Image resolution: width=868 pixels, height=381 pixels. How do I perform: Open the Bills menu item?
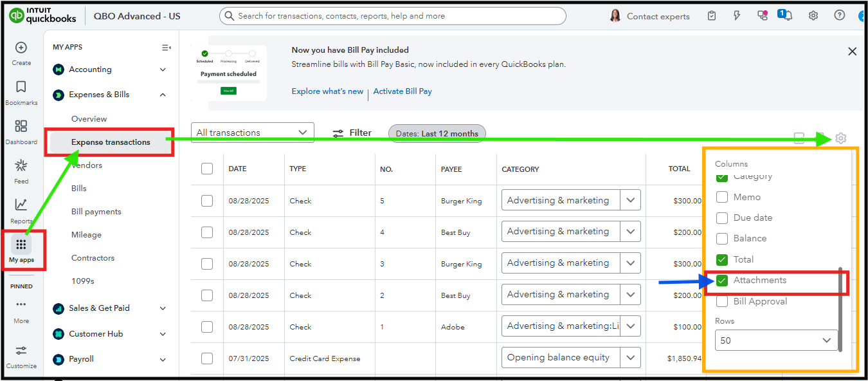click(79, 189)
